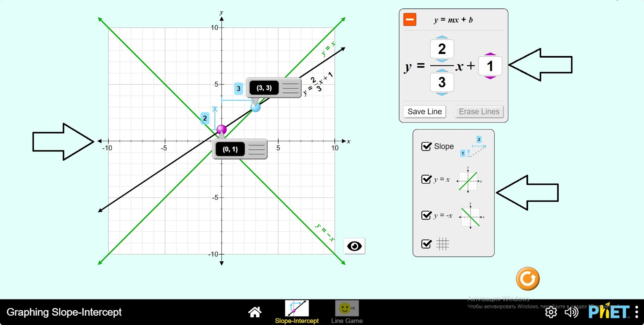Increase the rise value with up arrow

click(x=442, y=37)
